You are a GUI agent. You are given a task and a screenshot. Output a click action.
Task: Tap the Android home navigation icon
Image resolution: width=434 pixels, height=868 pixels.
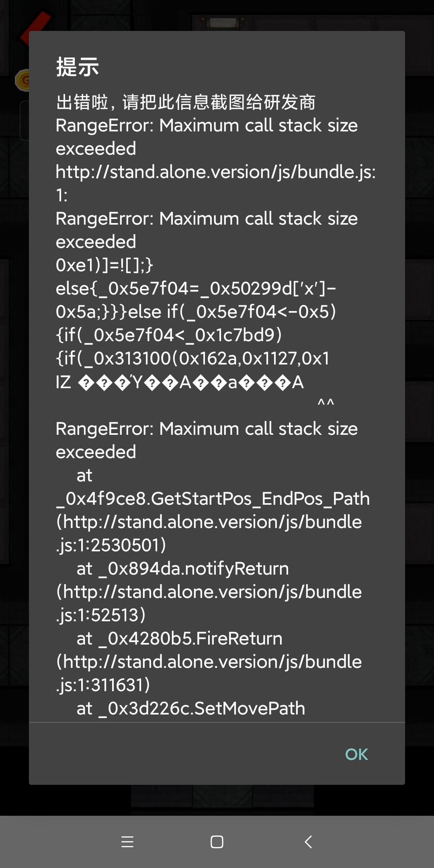pos(217,841)
